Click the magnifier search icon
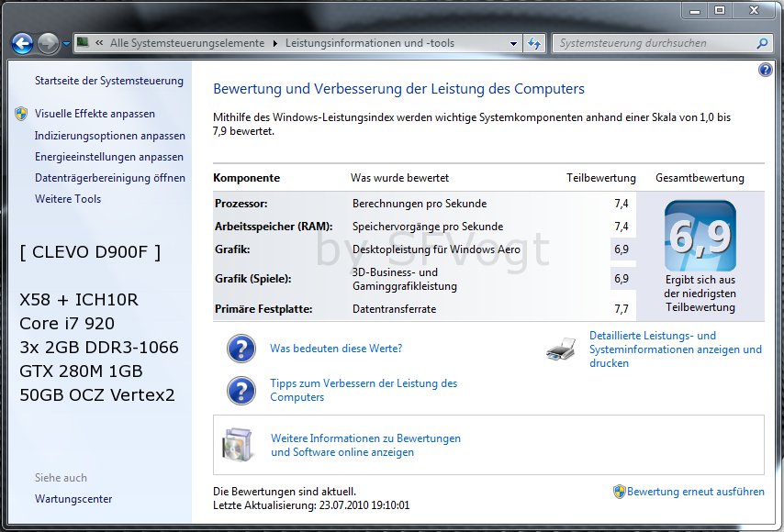This screenshot has height=532, width=784. tap(761, 43)
